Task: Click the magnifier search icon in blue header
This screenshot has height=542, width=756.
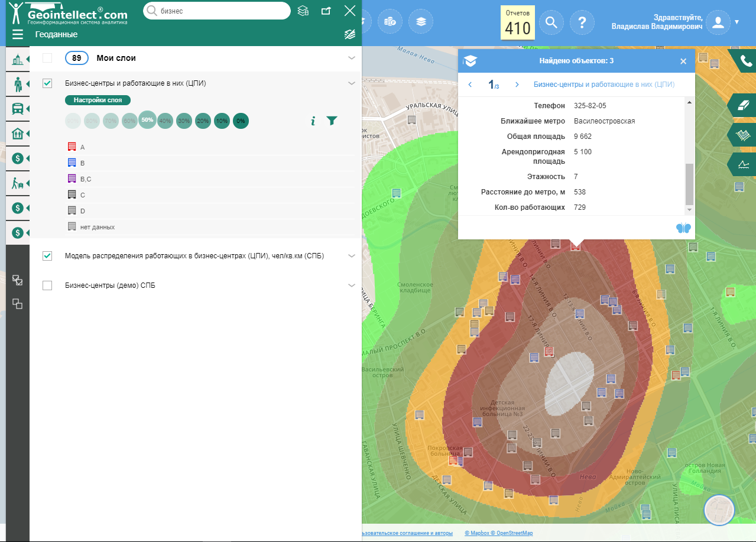Action: pyautogui.click(x=551, y=22)
